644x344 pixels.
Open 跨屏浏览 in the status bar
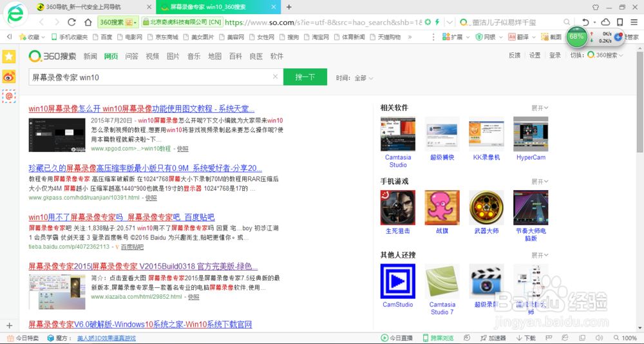coord(438,338)
